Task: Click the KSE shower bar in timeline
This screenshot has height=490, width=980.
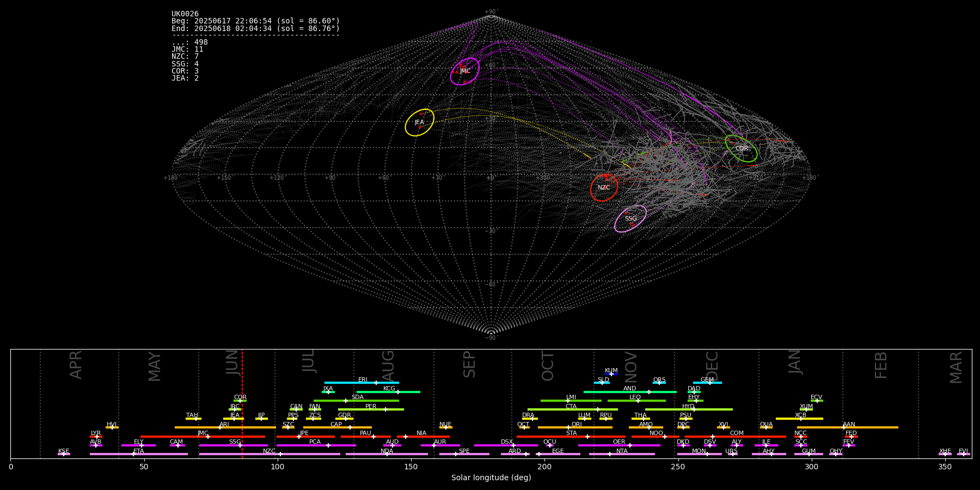Action: pyautogui.click(x=64, y=454)
